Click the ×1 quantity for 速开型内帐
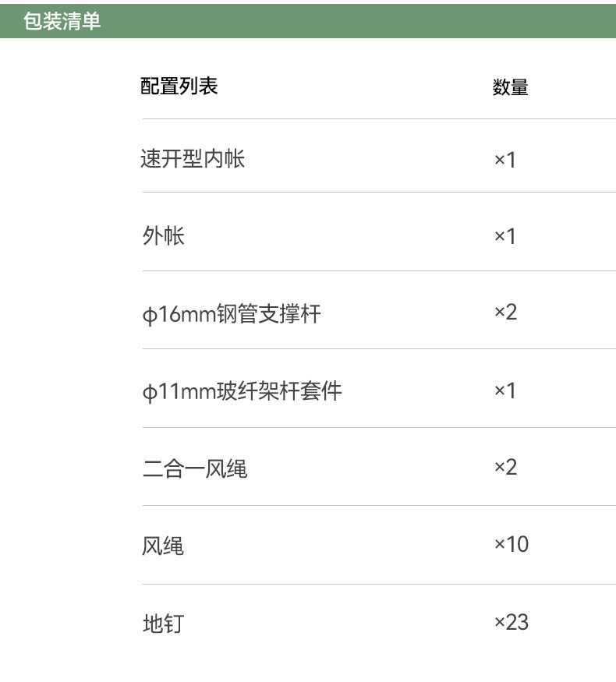This screenshot has height=682, width=616. [505, 160]
